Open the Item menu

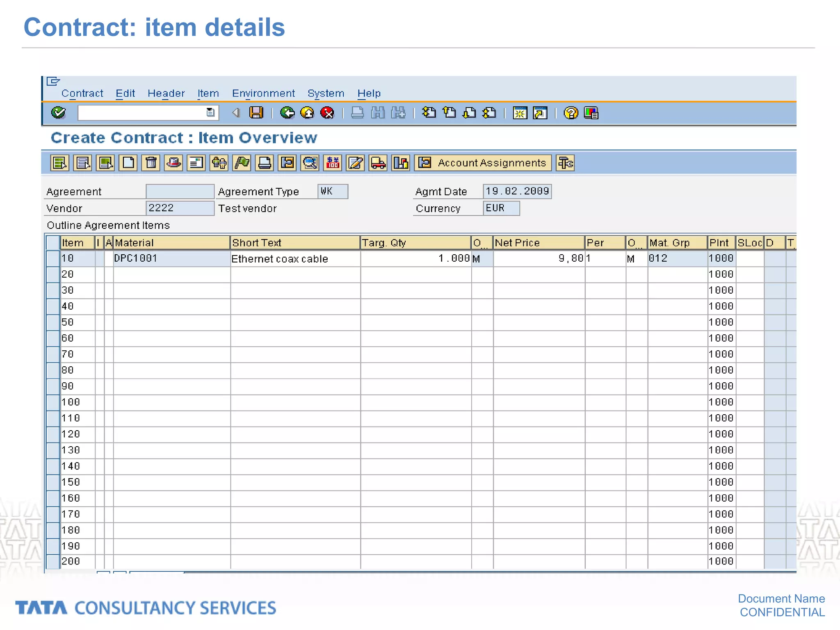208,94
